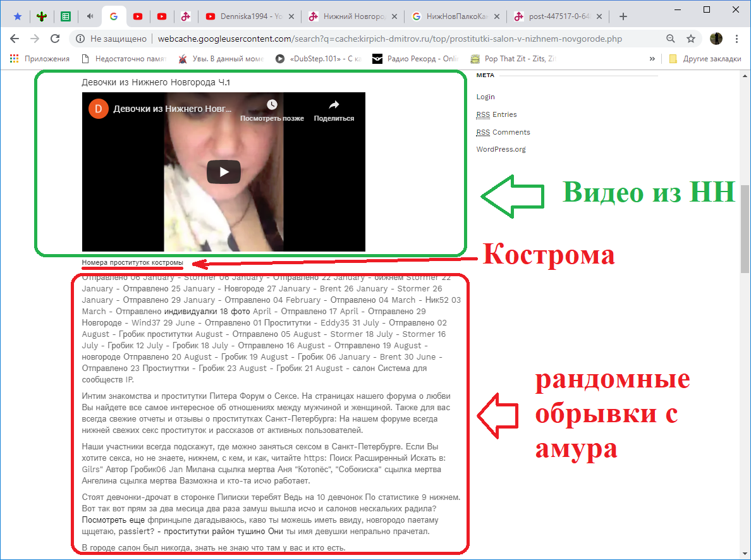Screen dimensions: 751x560
Task: Open the Радио Рекорд bookmark
Action: pyautogui.click(x=415, y=59)
